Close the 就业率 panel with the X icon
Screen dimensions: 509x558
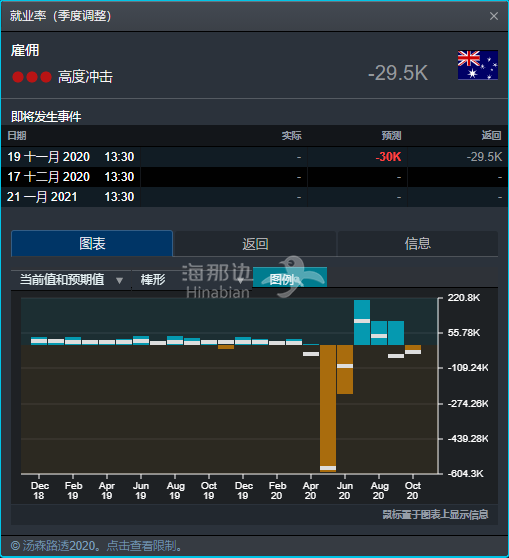[x=493, y=16]
